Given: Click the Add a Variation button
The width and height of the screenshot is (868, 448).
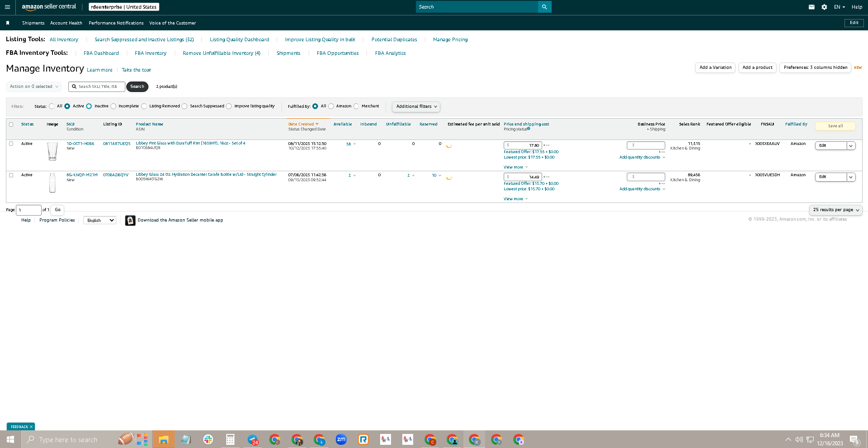Looking at the screenshot, I should point(715,67).
